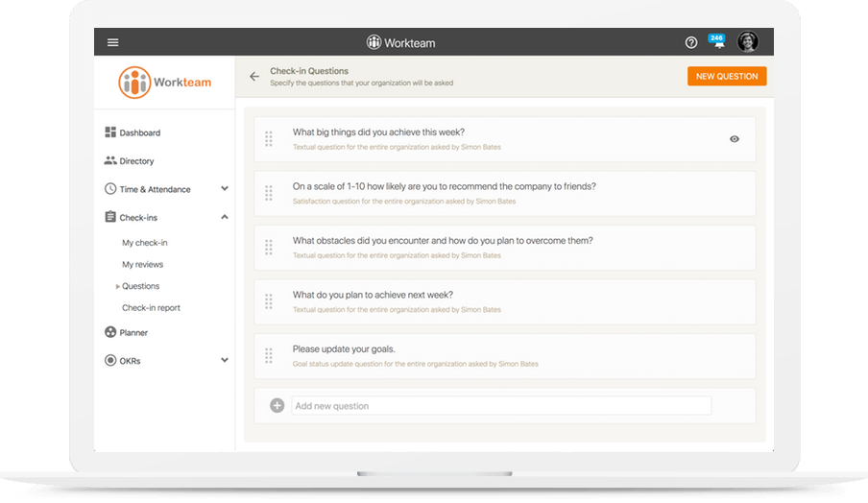Click drag handle of obstacles question
Viewport: 868px width, 503px height.
(x=269, y=248)
